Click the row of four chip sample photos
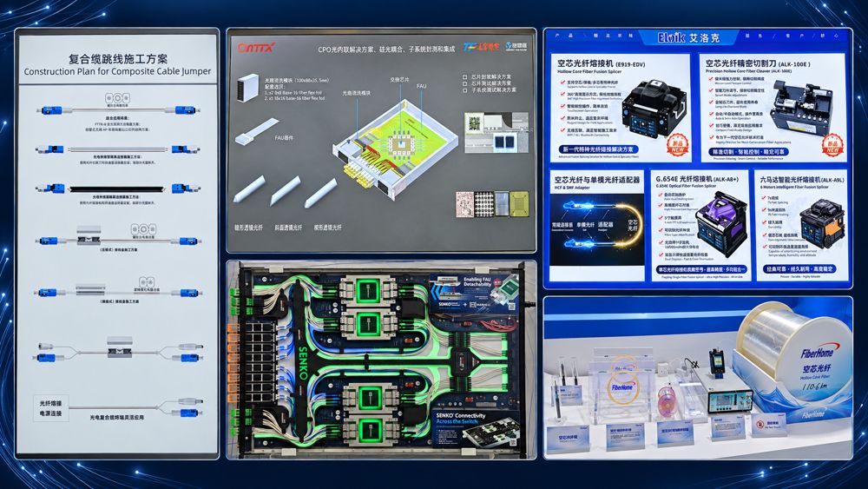Screen dimensions: 868x489 coord(491,204)
